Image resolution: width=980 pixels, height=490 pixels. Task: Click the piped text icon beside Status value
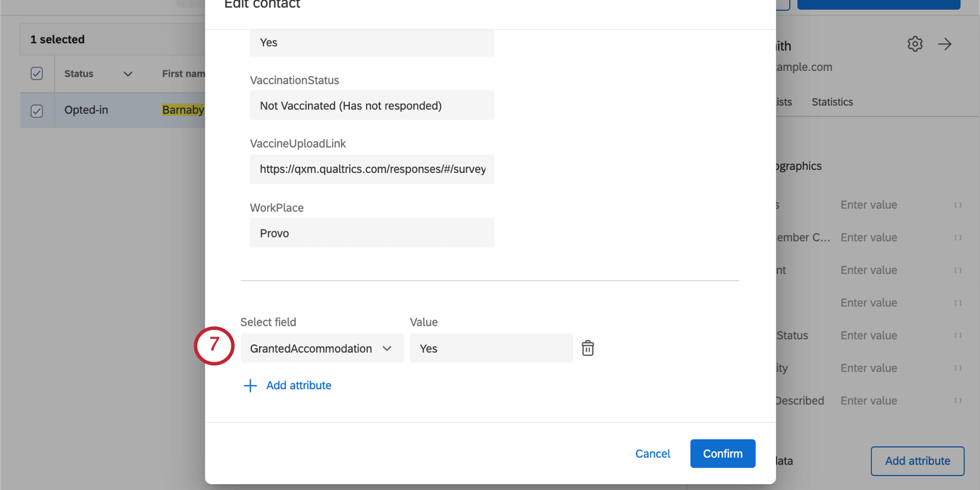click(x=958, y=336)
